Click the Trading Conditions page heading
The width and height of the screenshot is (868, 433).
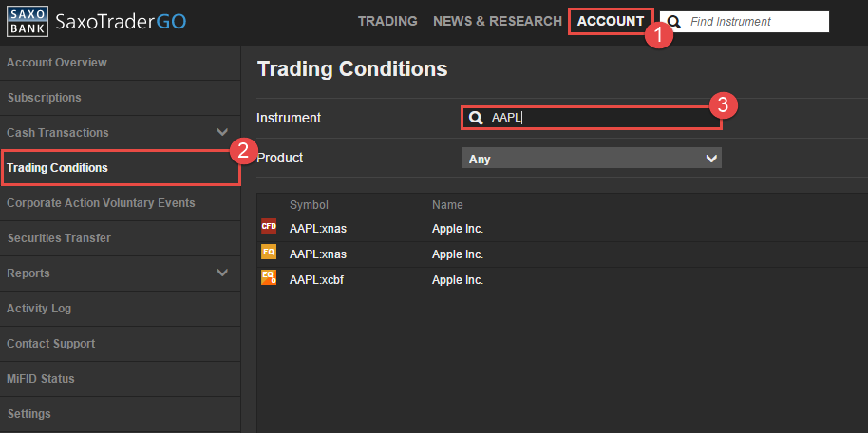352,69
